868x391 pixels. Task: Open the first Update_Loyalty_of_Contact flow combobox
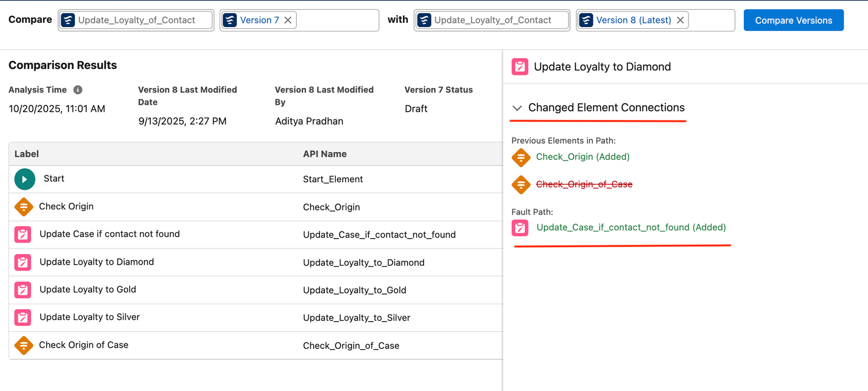click(x=136, y=20)
